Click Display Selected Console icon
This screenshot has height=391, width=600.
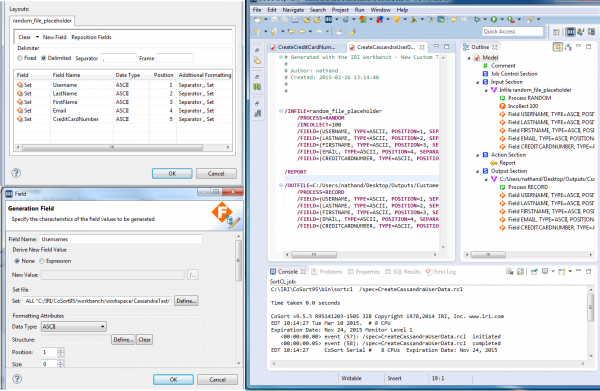[x=545, y=271]
